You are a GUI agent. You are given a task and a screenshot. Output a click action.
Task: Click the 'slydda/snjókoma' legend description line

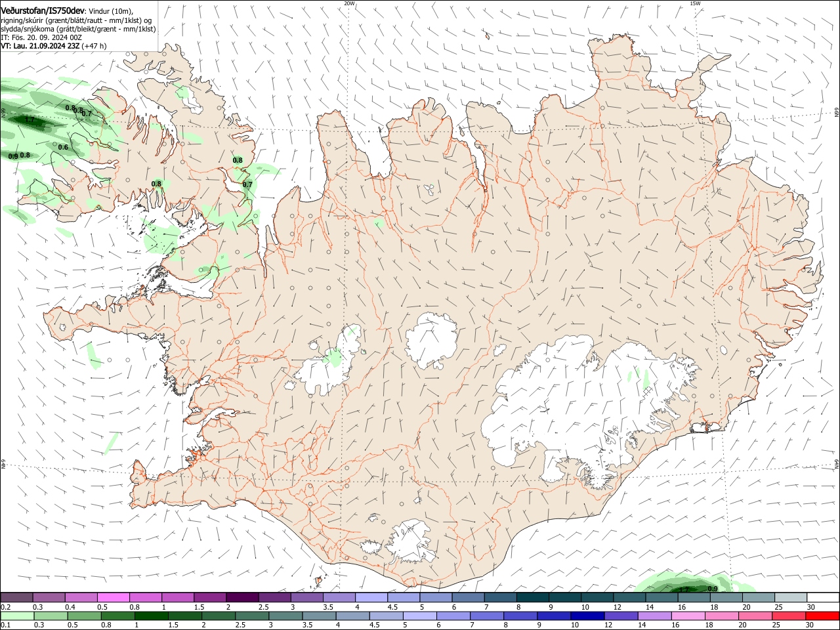78,29
